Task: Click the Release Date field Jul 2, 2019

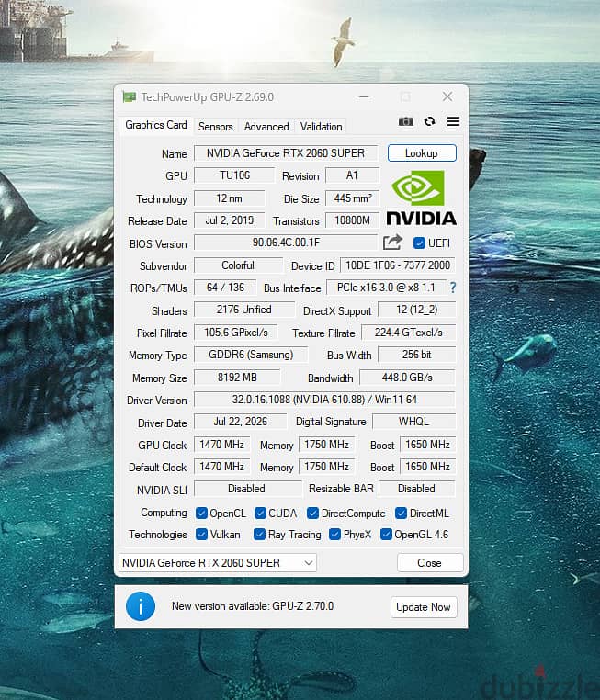Action: tap(230, 220)
